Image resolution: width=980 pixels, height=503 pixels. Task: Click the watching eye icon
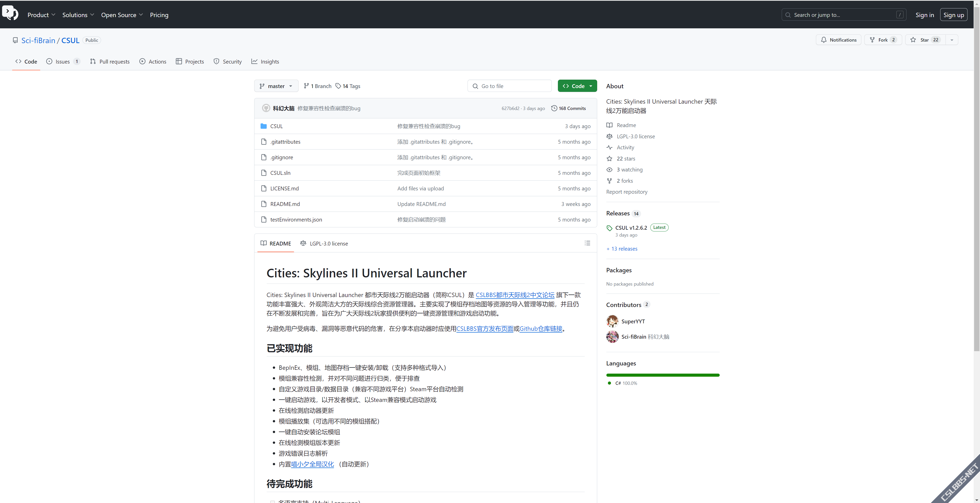[x=609, y=170]
